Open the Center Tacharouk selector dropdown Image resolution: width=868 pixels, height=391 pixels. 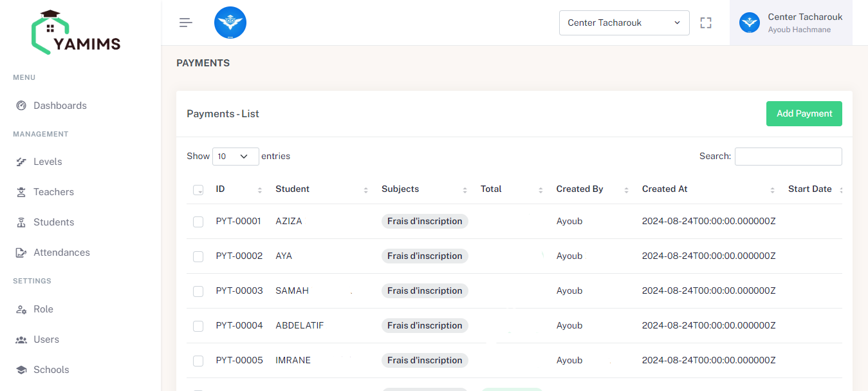coord(623,22)
